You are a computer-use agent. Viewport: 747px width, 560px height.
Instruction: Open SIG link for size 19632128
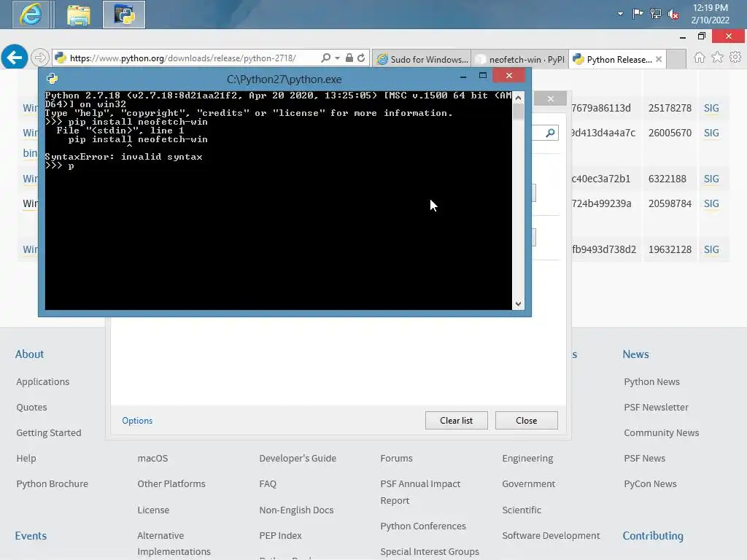click(x=711, y=249)
